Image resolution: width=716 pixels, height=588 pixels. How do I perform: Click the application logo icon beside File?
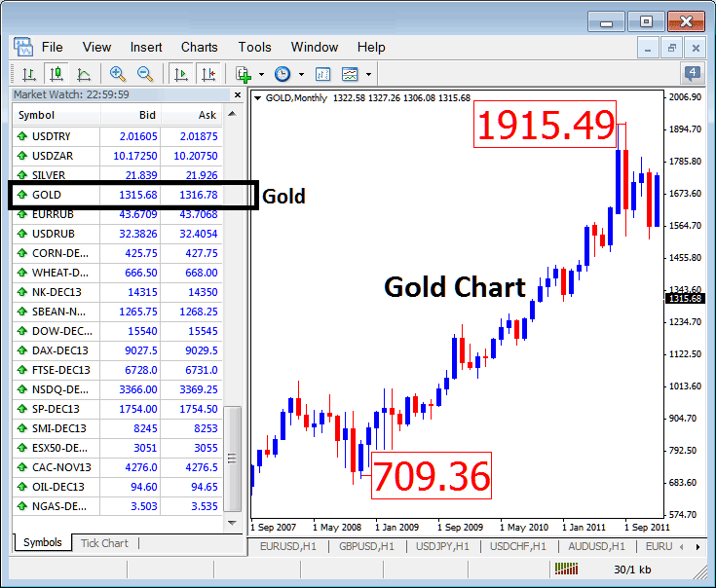(22, 47)
